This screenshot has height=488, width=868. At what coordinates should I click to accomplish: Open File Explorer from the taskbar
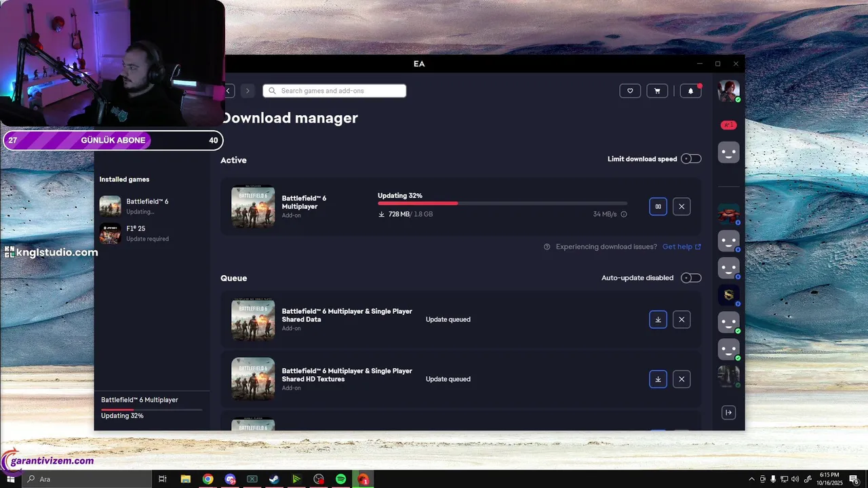(185, 479)
